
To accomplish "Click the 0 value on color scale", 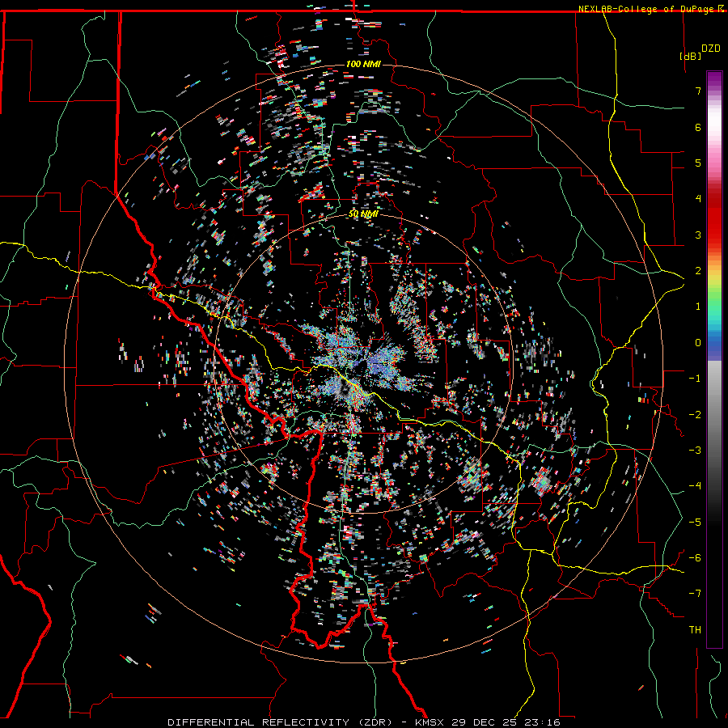I will [x=698, y=343].
